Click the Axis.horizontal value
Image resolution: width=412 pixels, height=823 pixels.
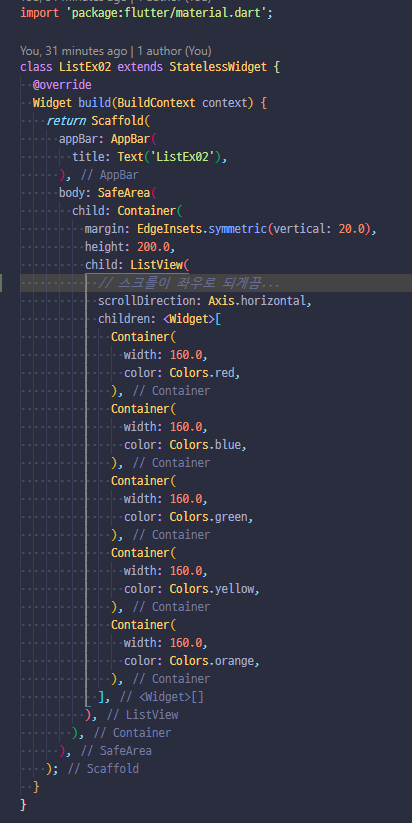[x=257, y=301]
